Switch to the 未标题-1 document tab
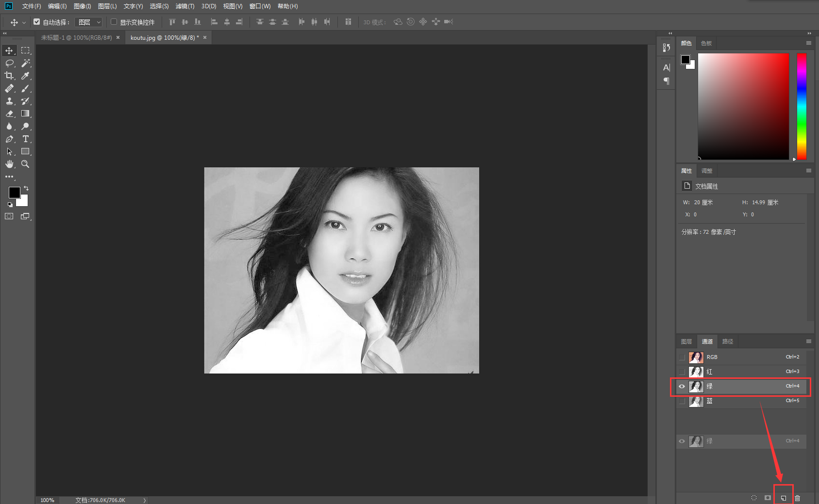Screen dimensions: 819x504 [76, 37]
